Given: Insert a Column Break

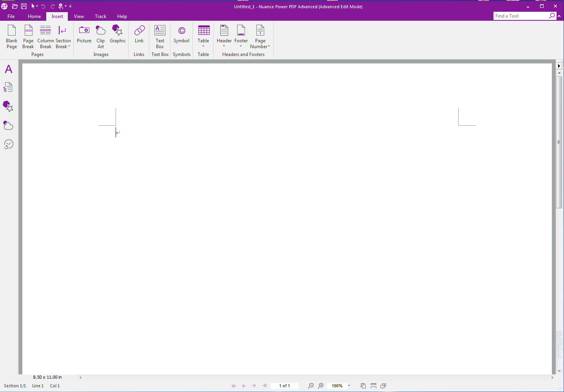Looking at the screenshot, I should point(45,36).
